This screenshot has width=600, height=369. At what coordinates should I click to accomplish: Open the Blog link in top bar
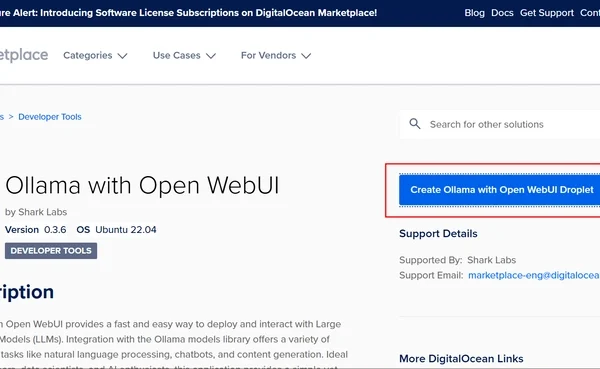474,13
